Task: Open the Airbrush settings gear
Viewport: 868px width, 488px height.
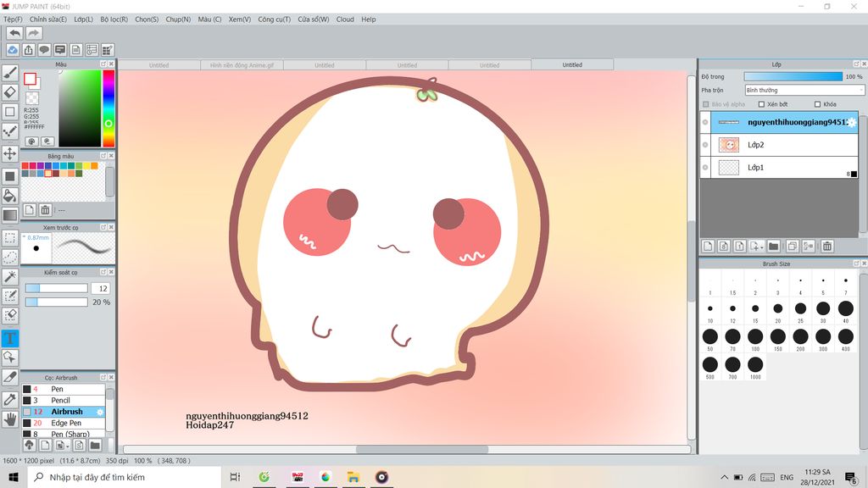Action: [100, 412]
